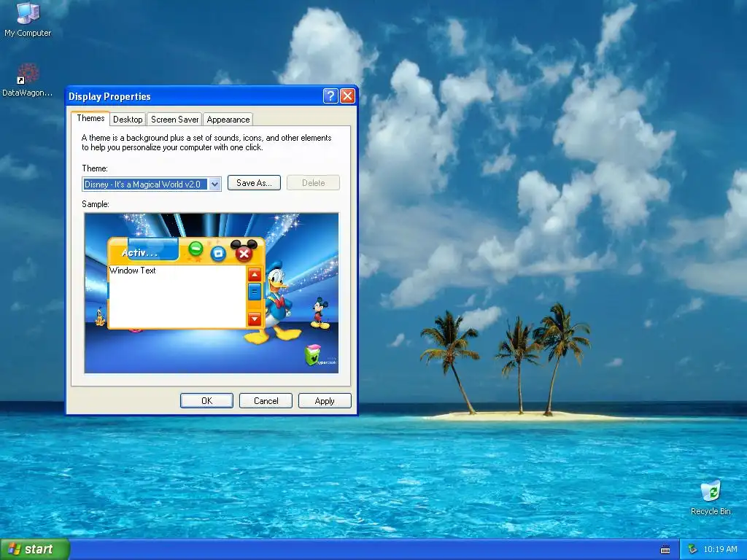Click the Display Properties help question button
Screen dimensions: 747x560
pos(330,96)
